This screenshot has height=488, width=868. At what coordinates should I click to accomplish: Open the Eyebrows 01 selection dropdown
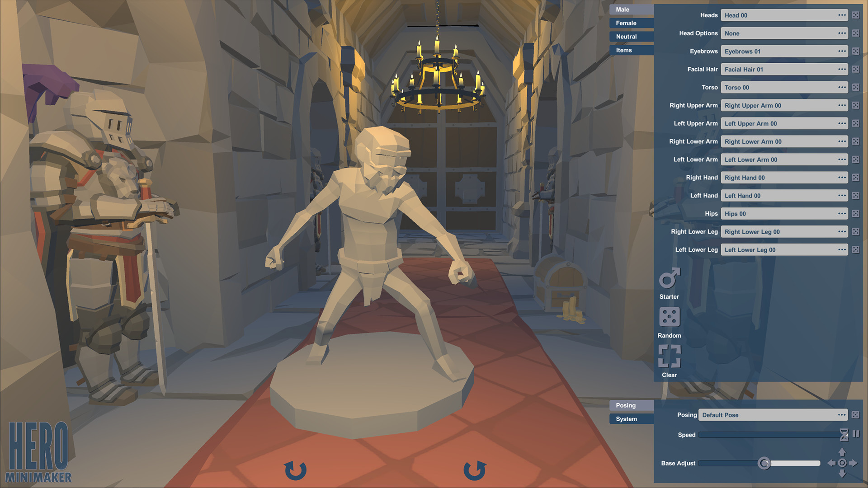784,51
